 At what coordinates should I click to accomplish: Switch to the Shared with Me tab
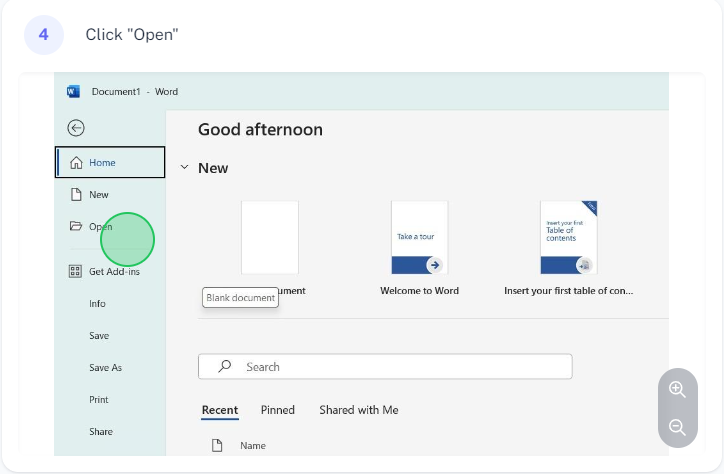point(359,410)
